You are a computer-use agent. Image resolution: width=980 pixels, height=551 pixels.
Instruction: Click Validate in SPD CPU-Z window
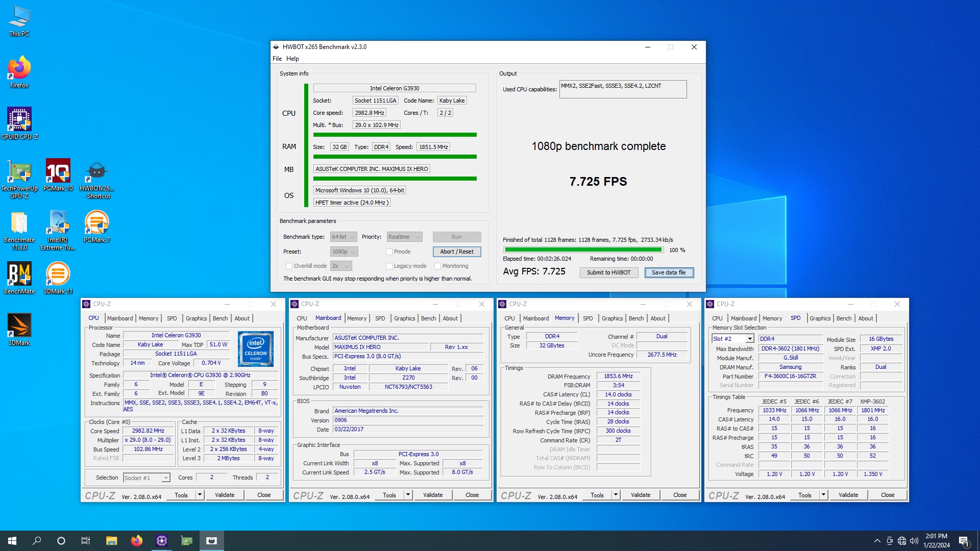click(x=848, y=495)
